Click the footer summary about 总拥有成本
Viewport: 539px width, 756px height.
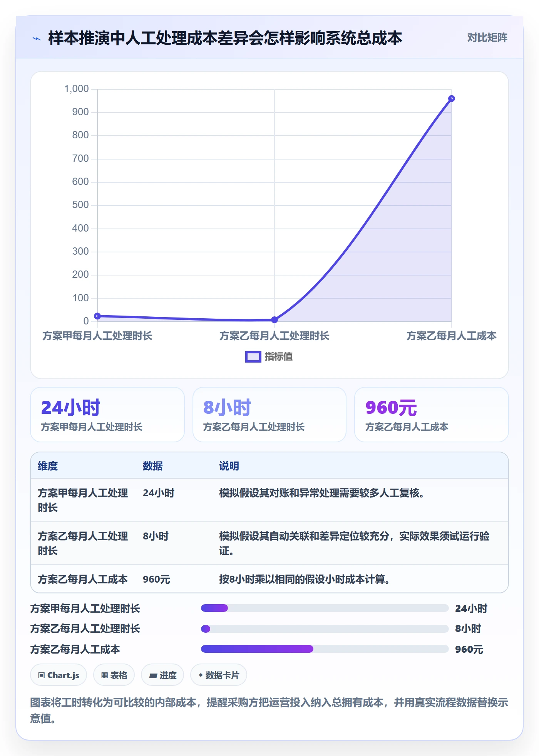[x=269, y=711]
